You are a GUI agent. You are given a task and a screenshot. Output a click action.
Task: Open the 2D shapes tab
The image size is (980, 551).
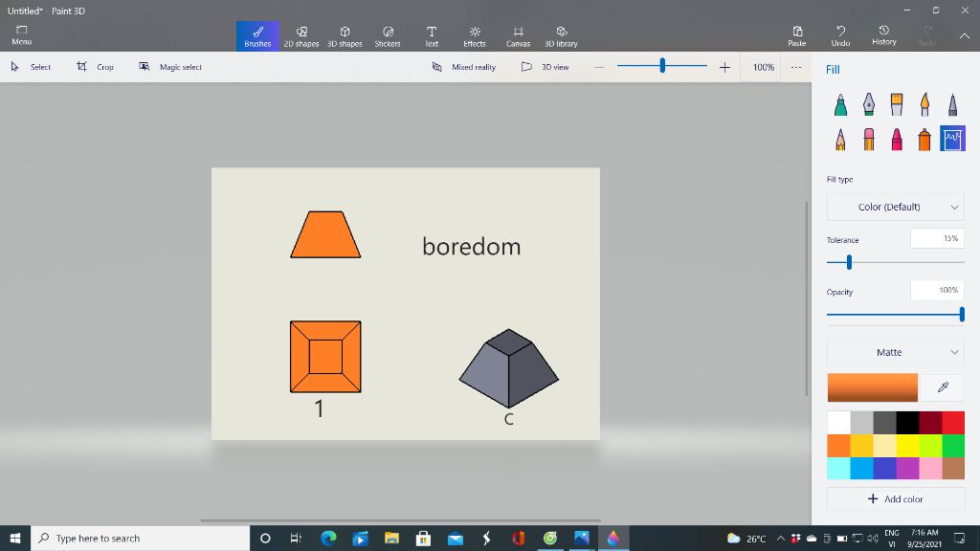(301, 36)
